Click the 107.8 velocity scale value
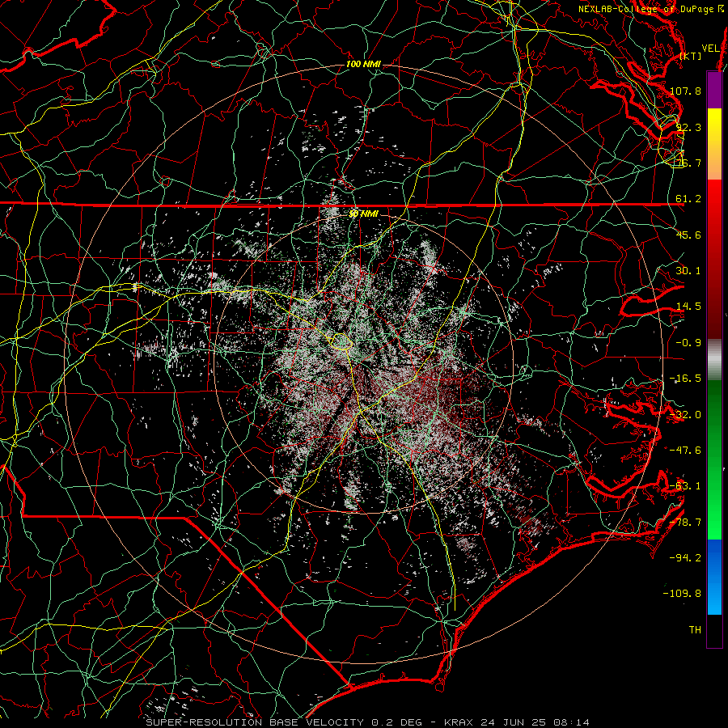 pos(685,91)
